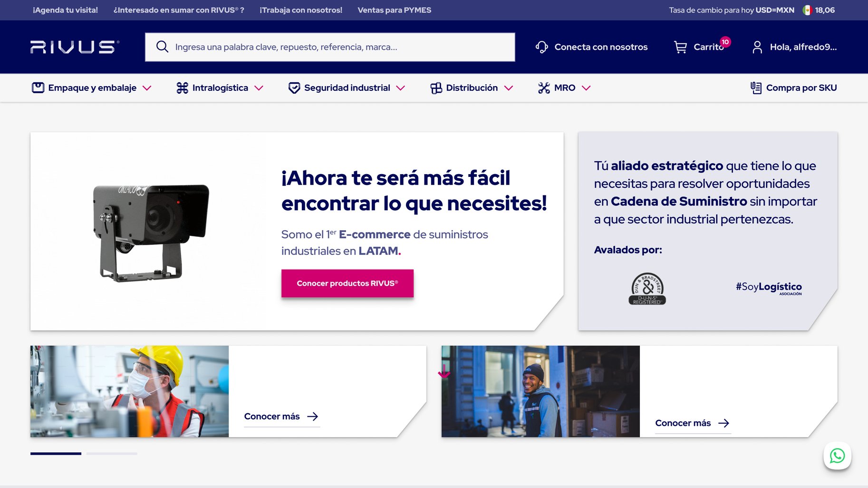Click the industrial camera product image
Screen dimensions: 868x488
151,233
